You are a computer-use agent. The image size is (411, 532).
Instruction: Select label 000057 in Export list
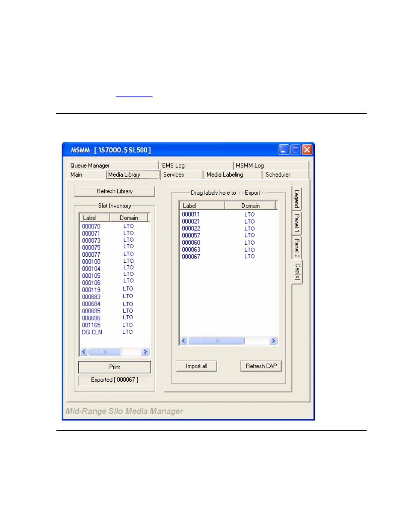pos(191,236)
